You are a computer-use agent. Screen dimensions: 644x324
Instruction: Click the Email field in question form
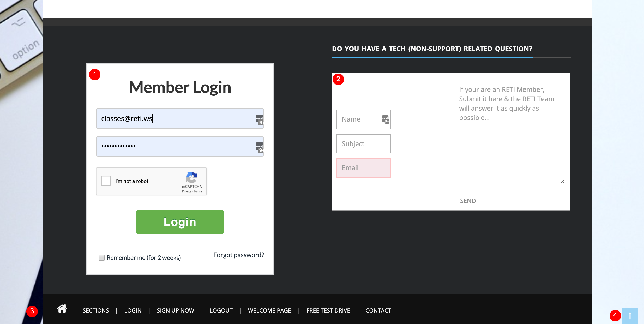click(364, 168)
